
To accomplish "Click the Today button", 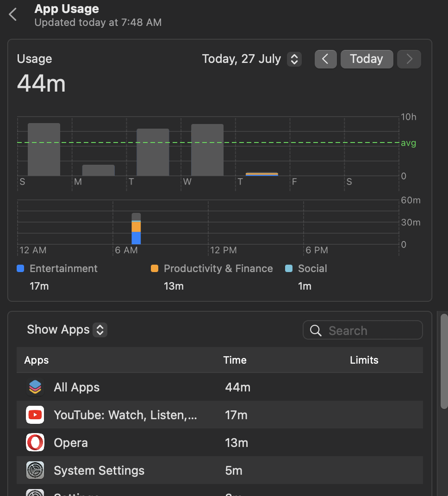I will tap(367, 59).
